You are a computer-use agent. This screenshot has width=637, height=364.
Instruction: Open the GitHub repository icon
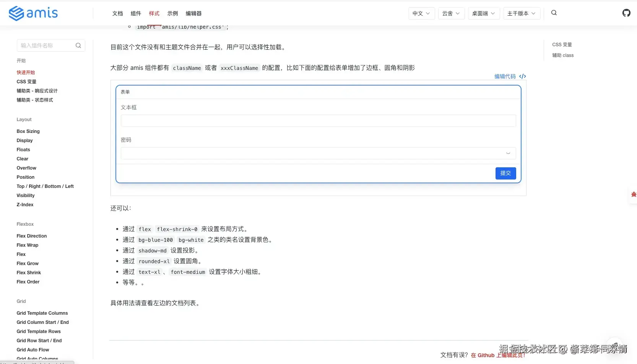626,13
